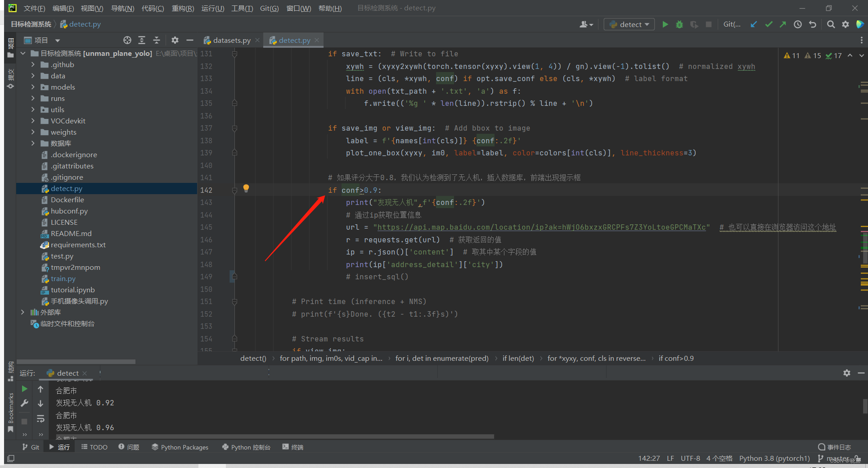Click the Run console horizontal scrollbar
Screen dimensions: 868x468
[x=274, y=436]
